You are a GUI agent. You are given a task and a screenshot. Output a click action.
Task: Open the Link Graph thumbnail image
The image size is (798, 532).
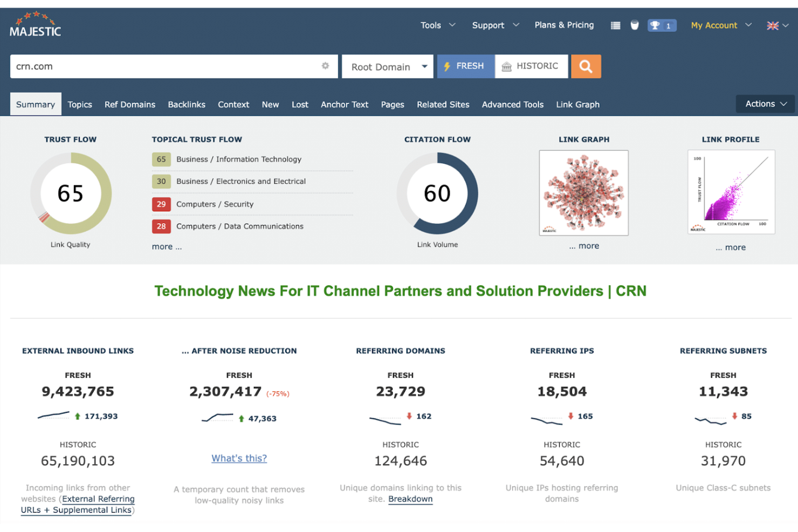coord(584,192)
